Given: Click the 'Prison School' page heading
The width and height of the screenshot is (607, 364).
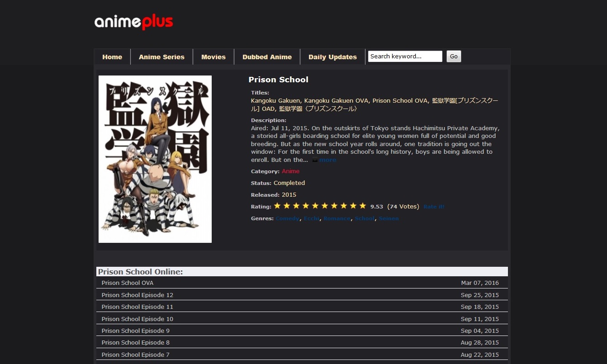Looking at the screenshot, I should click(x=278, y=80).
